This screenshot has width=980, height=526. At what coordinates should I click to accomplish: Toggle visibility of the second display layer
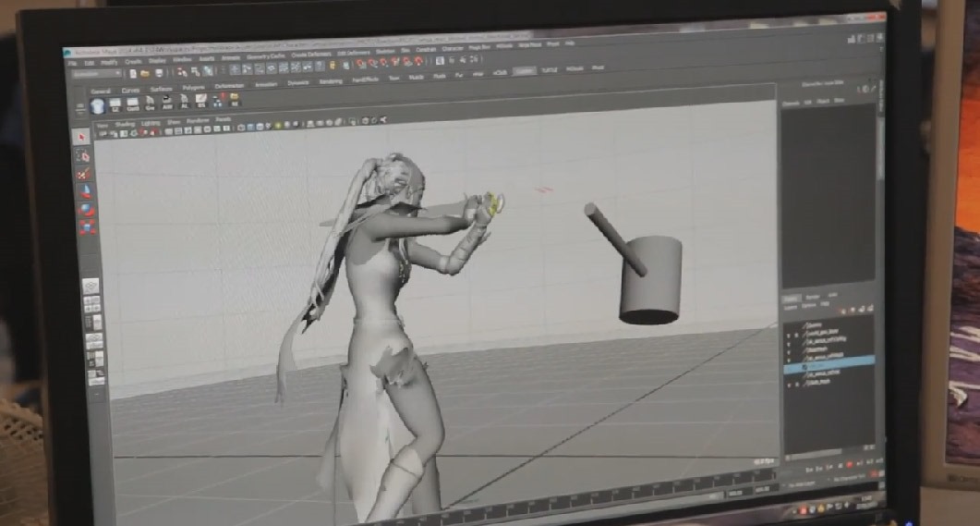788,334
